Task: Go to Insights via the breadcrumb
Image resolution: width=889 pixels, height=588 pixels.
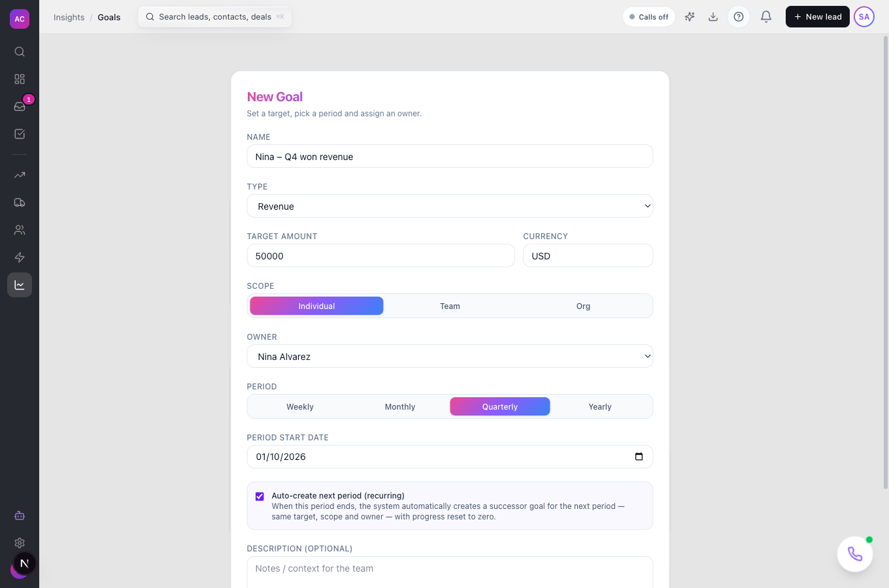Action: point(69,17)
